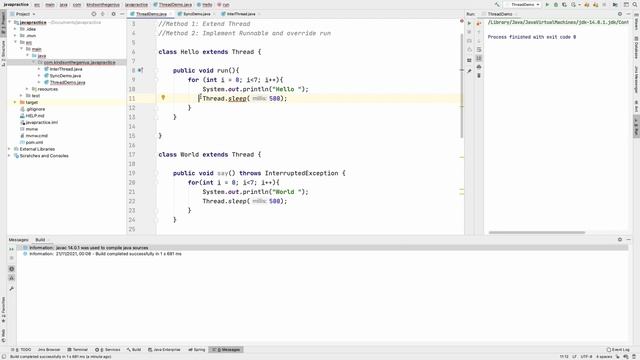Open the Structure side tool window
The height and width of the screenshot is (360, 640).
coord(3,53)
